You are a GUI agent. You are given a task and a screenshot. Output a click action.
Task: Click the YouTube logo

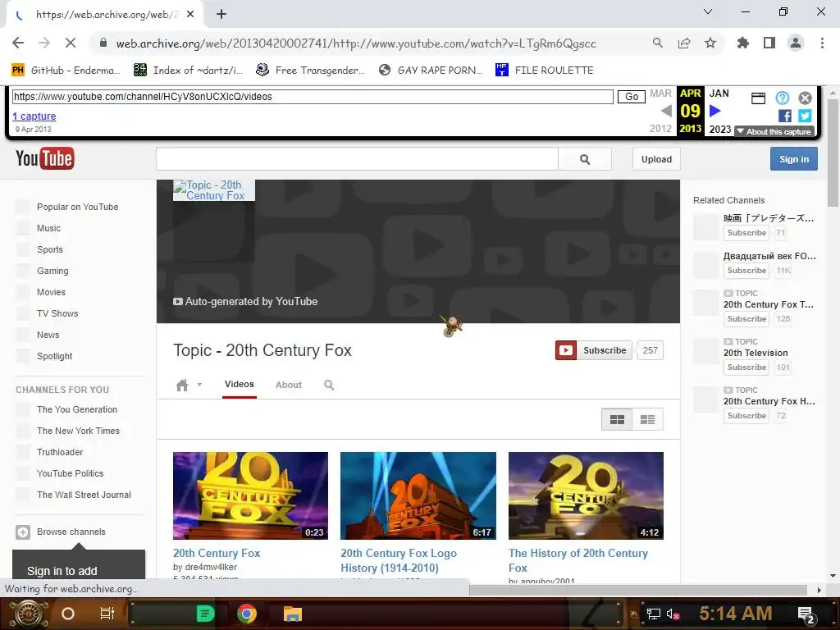click(x=45, y=158)
